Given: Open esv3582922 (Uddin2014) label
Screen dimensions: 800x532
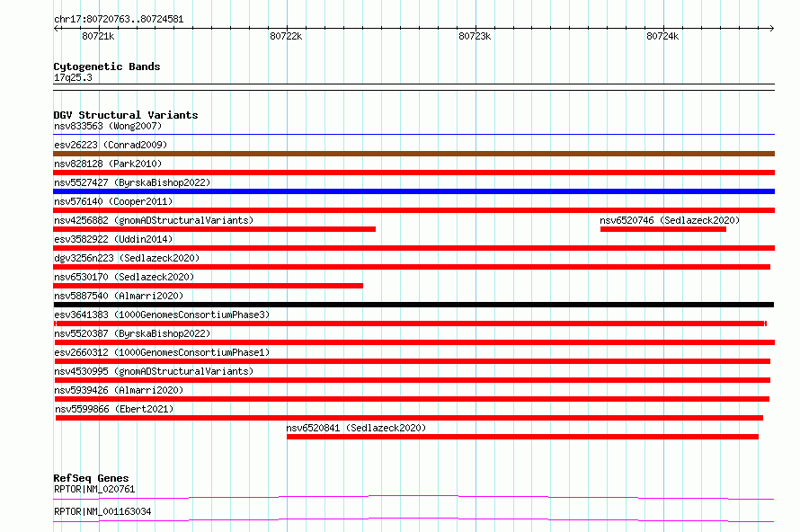Looking at the screenshot, I should 113,239.
